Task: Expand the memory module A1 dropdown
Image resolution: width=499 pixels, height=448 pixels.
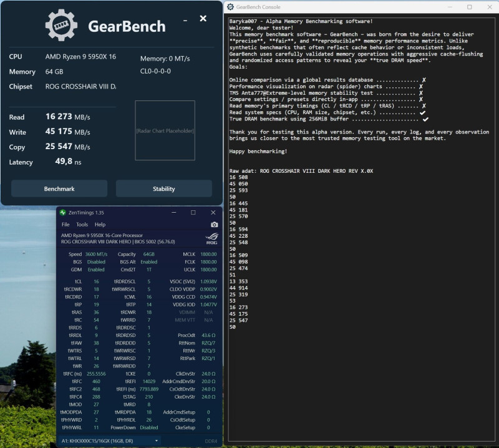Action: tap(110, 441)
